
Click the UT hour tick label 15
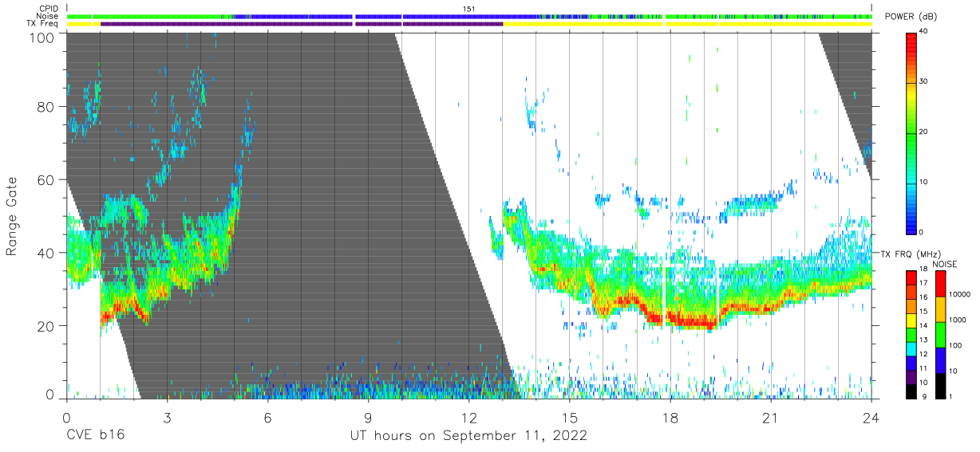tap(569, 418)
